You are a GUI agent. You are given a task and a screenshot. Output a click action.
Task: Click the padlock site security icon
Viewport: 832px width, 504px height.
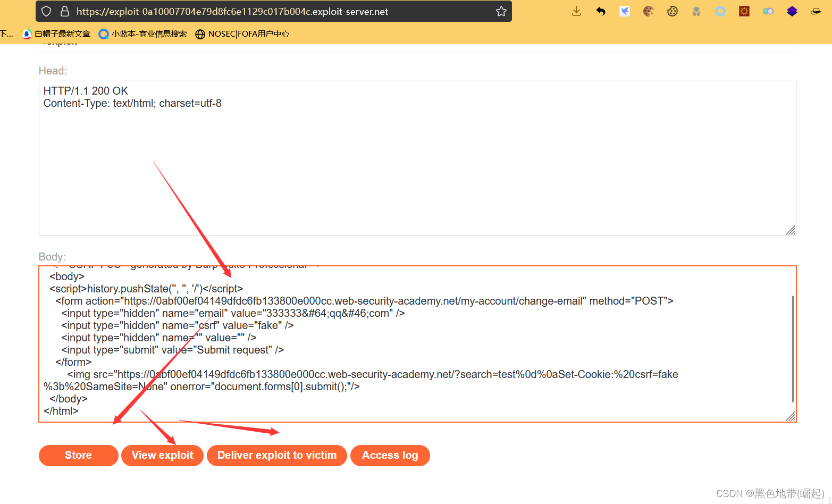(x=65, y=11)
